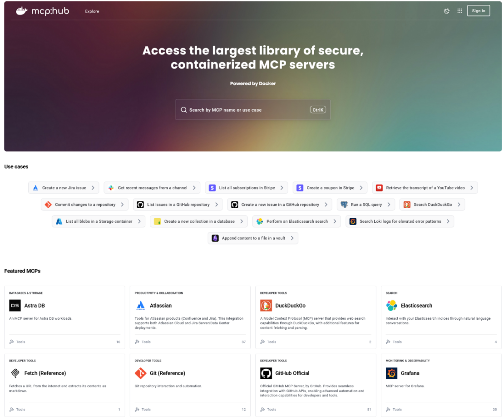Click the Fetch (Reference) paperclip icon

(15, 373)
